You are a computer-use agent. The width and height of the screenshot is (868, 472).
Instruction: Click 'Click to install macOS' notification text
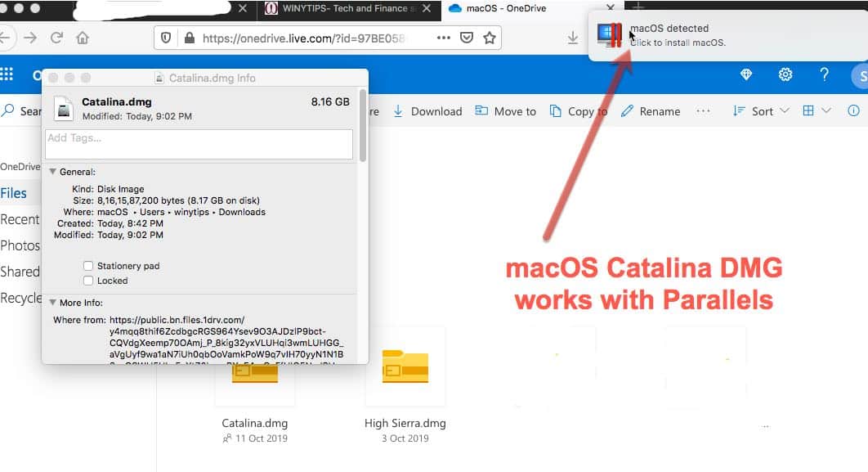click(x=678, y=43)
